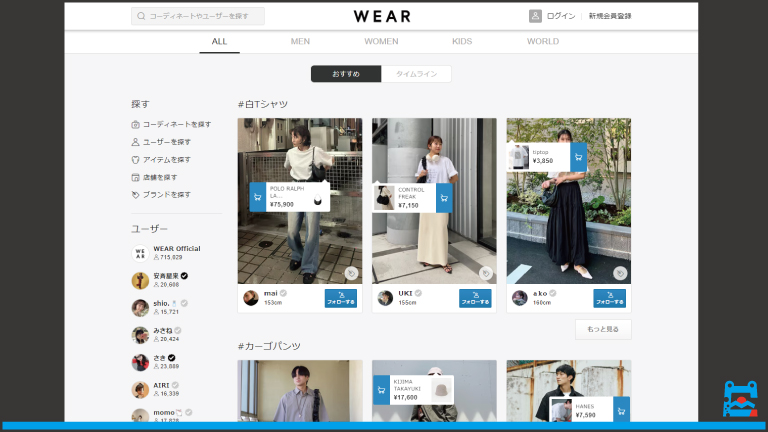This screenshot has height=432, width=768.
Task: Click the cart icon on CONTROL FREAK tag
Action: [x=444, y=197]
